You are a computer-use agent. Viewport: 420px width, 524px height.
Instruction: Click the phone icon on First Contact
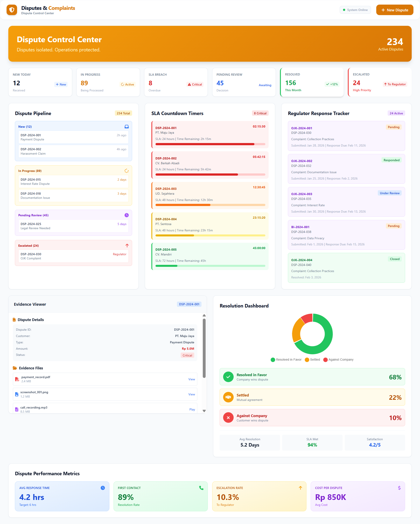(201, 488)
